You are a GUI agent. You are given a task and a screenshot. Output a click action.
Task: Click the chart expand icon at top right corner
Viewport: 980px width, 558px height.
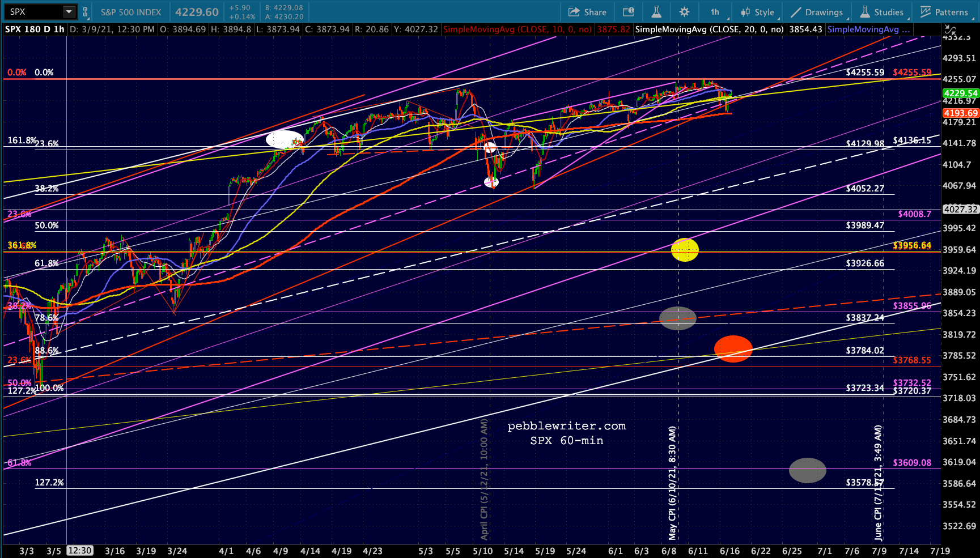pyautogui.click(x=949, y=29)
